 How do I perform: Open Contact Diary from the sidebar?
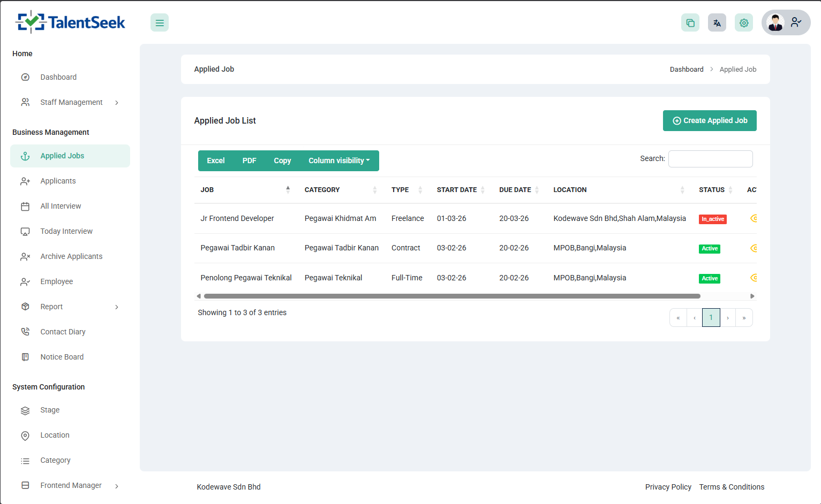[x=63, y=332]
